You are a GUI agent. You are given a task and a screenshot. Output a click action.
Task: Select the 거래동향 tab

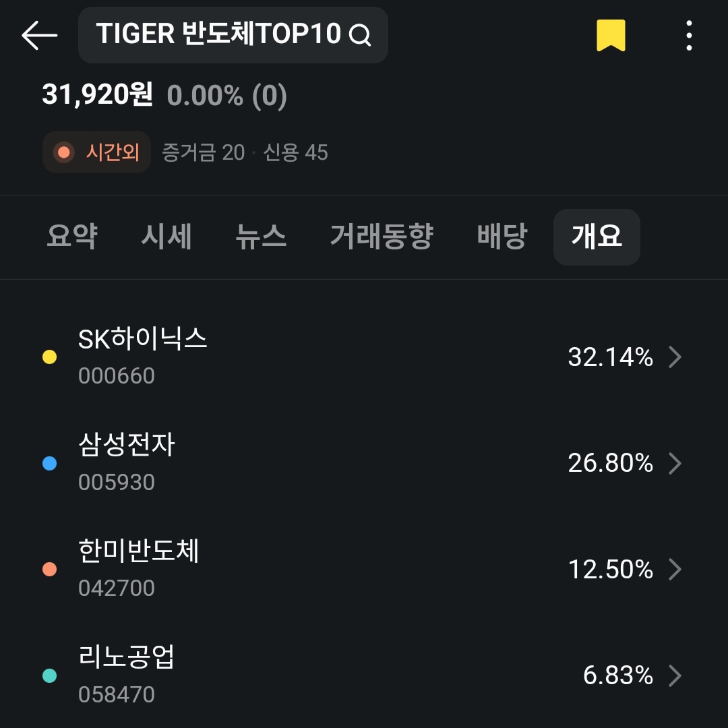point(382,237)
